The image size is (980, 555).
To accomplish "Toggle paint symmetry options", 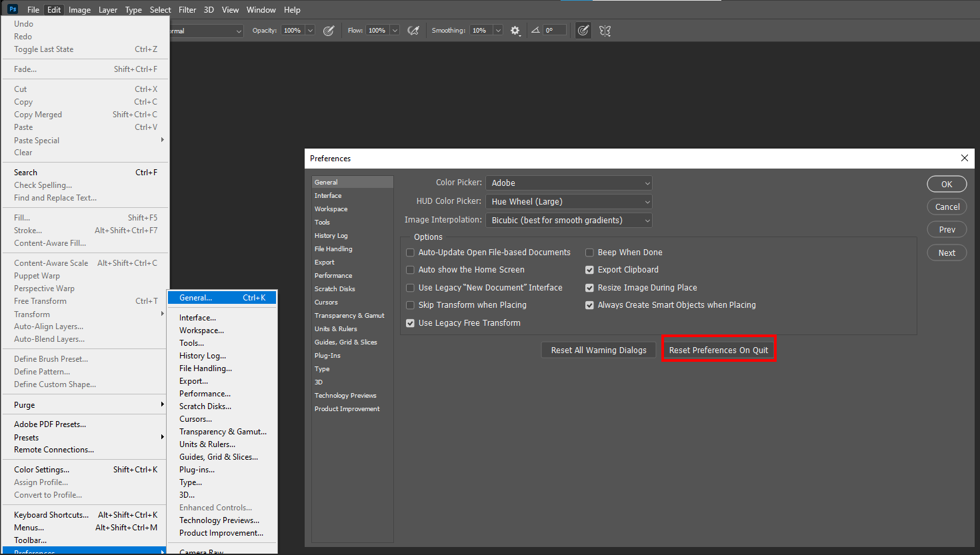I will (x=604, y=30).
